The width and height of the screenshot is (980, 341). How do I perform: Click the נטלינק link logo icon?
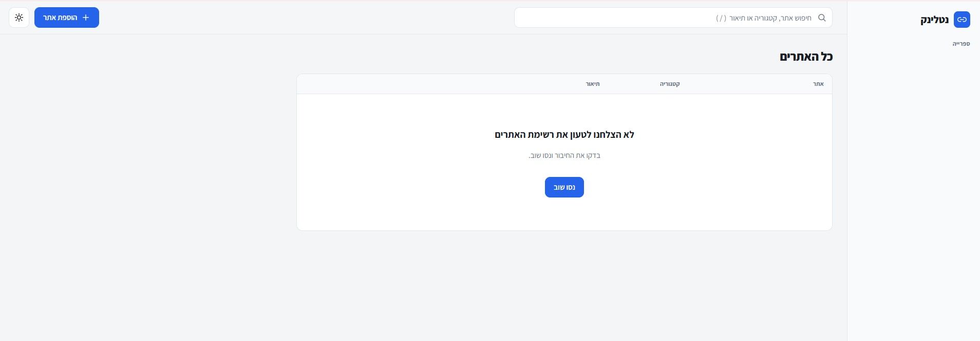962,20
